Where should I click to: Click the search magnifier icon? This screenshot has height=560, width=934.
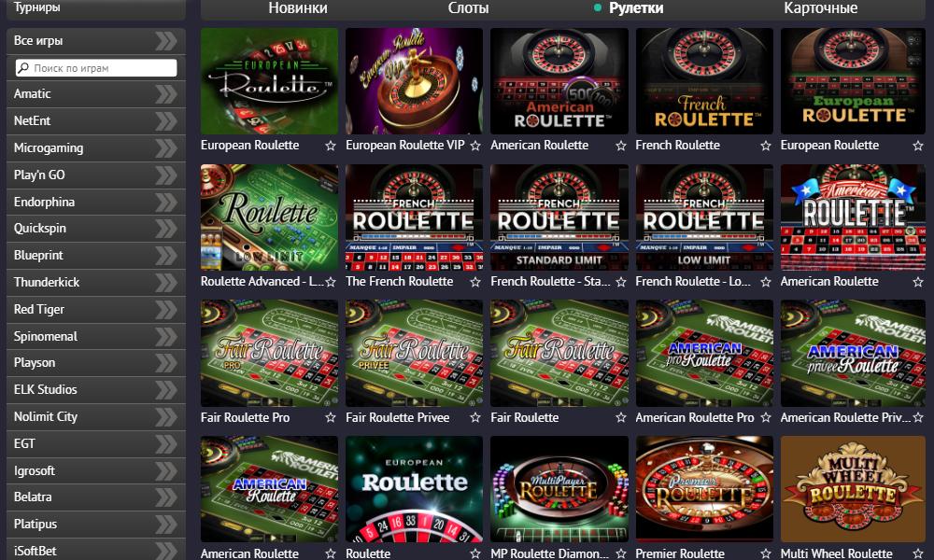click(x=24, y=68)
